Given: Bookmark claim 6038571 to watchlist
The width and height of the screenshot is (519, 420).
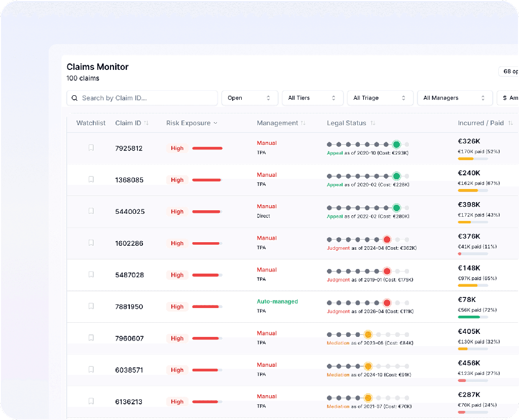Looking at the screenshot, I should click(91, 369).
